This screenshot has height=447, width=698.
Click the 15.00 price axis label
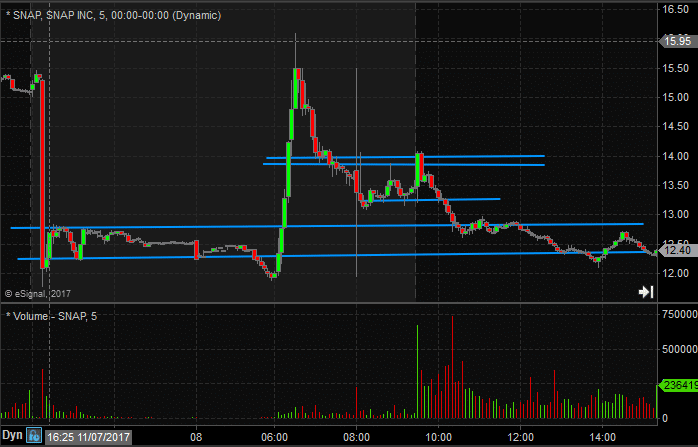(x=676, y=98)
